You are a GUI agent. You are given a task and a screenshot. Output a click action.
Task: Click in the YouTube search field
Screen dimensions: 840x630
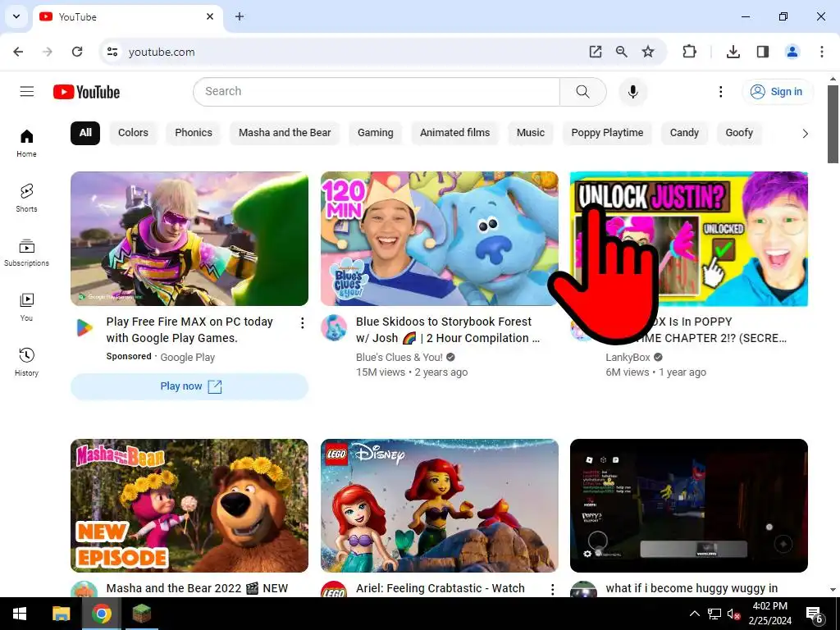click(x=377, y=92)
